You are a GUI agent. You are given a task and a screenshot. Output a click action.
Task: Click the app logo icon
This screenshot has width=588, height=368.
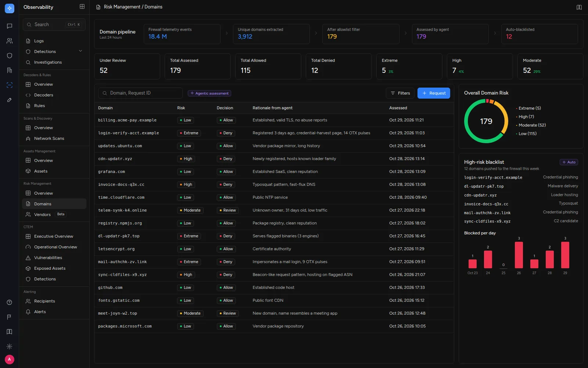pos(10,8)
